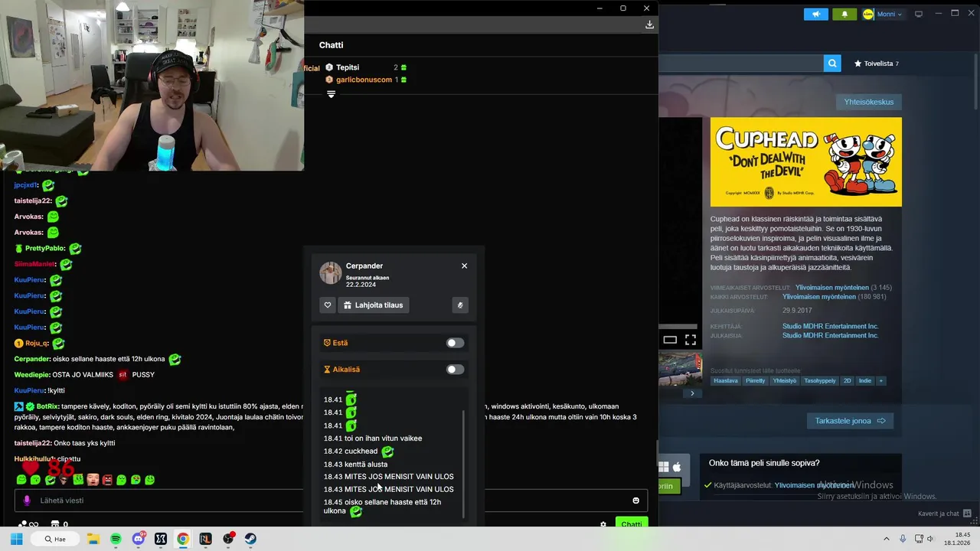The image size is (980, 551).
Task: Click the Chatti heading
Action: [x=331, y=45]
